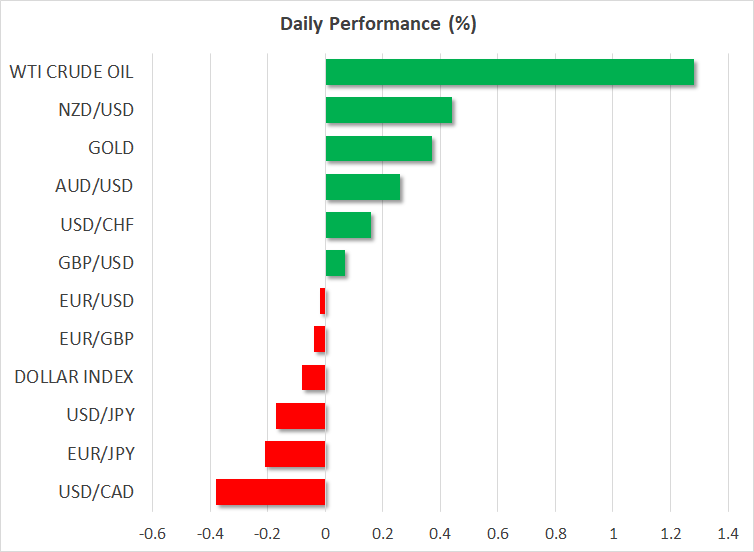
Task: Click the GOLD category label
Action: pyautogui.click(x=111, y=149)
